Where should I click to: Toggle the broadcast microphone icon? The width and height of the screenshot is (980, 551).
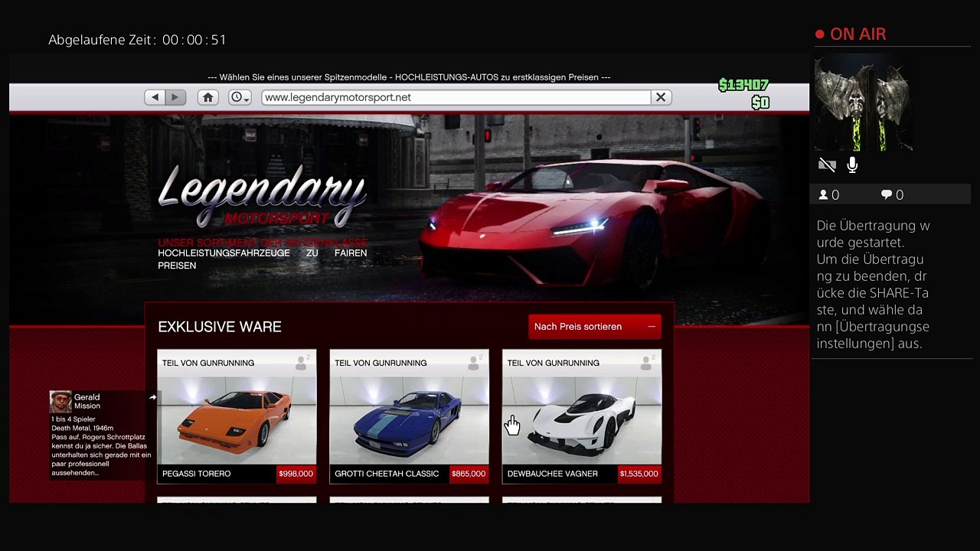[852, 165]
